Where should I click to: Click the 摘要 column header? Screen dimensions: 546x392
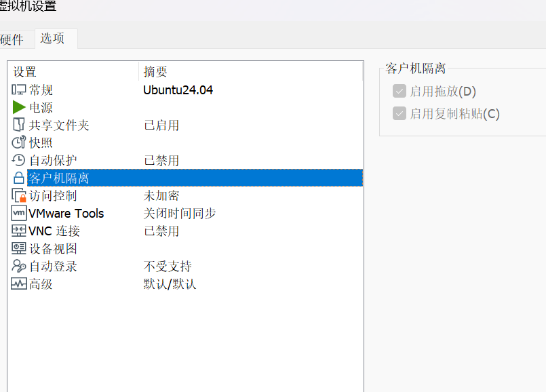[x=251, y=72]
